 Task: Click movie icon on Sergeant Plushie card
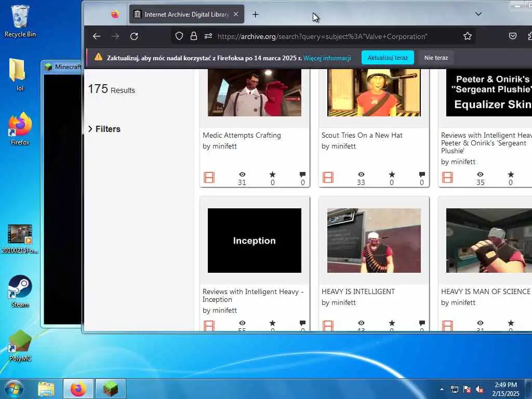[447, 178]
